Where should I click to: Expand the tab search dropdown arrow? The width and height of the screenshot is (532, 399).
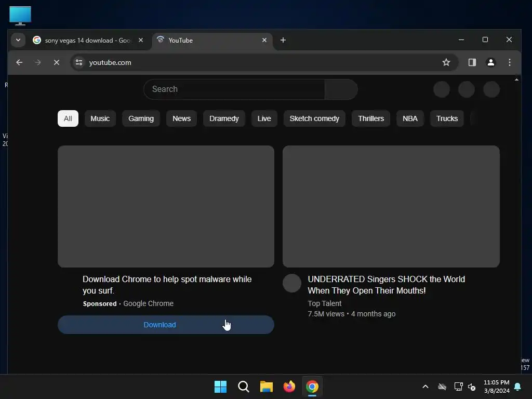[18, 40]
